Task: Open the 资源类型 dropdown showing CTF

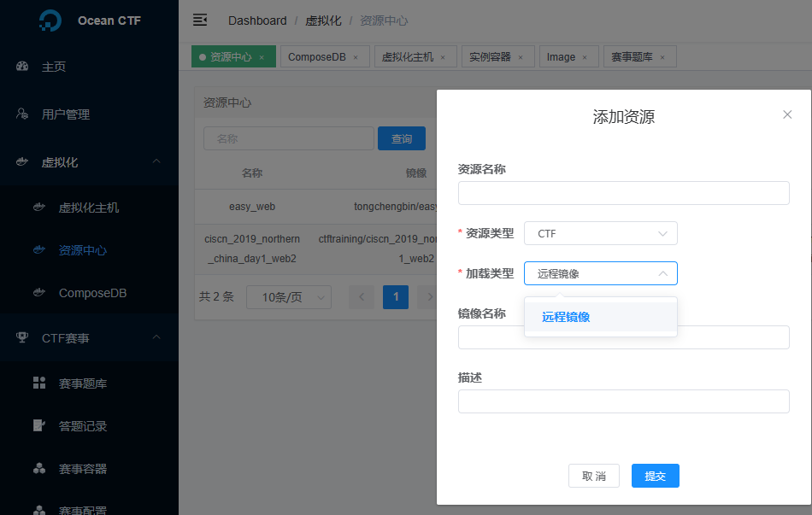Action: pos(600,232)
